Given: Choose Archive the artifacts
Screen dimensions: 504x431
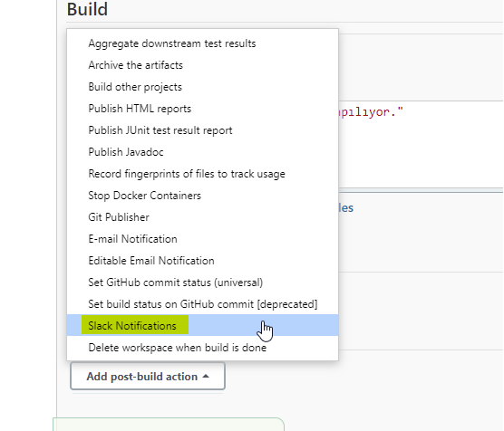Looking at the screenshot, I should pos(202,65).
